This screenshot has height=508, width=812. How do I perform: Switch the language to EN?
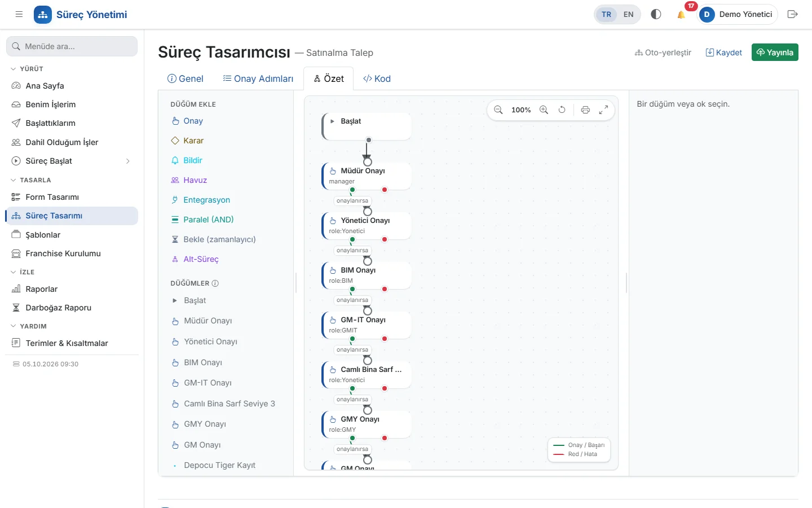pyautogui.click(x=629, y=15)
